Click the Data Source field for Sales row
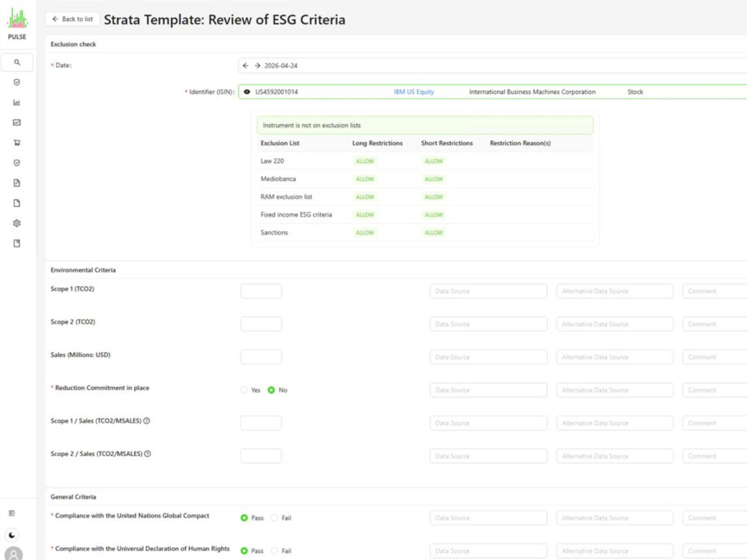The width and height of the screenshot is (747, 560). pos(489,357)
